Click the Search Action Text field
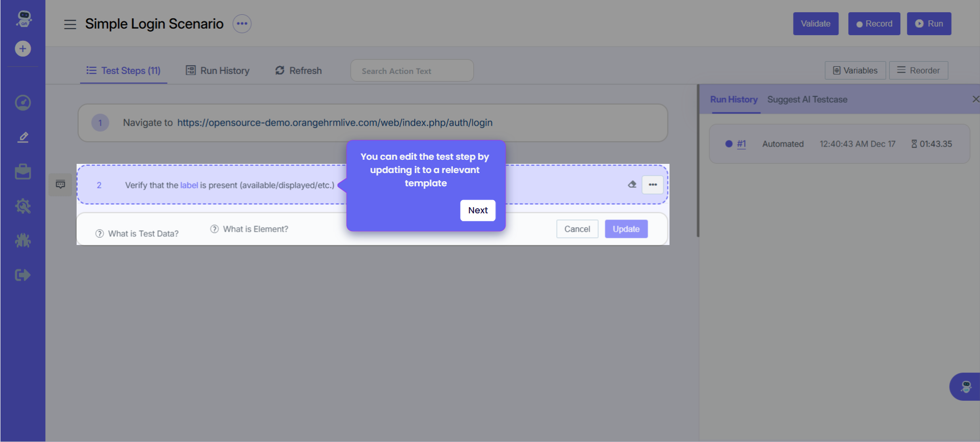This screenshot has height=442, width=980. [412, 71]
